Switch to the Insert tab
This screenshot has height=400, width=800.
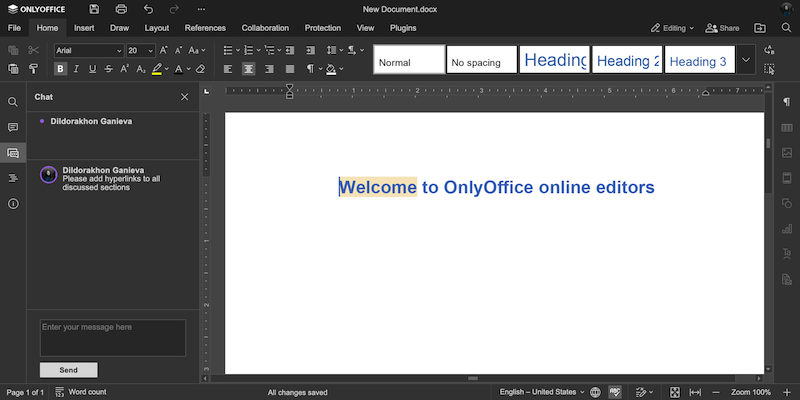point(84,28)
